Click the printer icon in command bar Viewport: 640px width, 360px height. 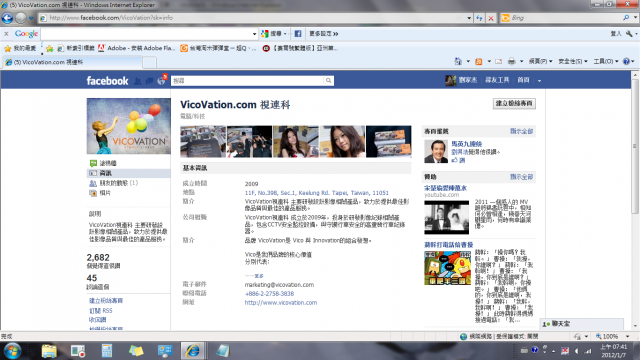click(511, 61)
